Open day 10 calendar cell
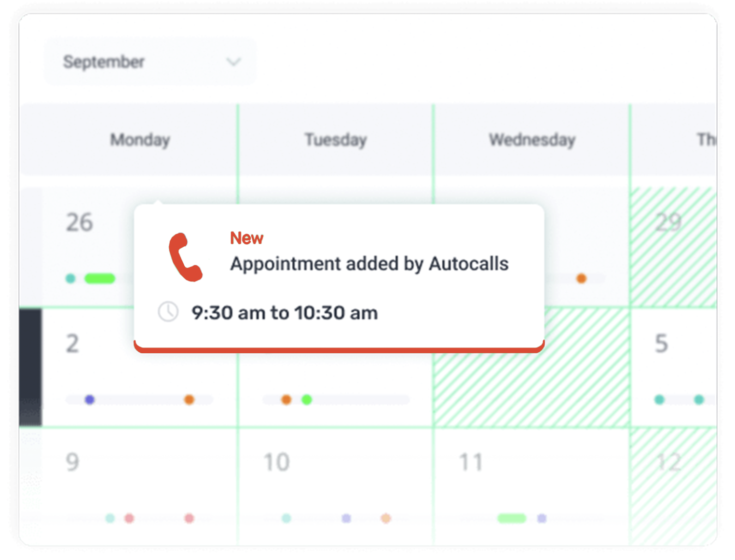The width and height of the screenshot is (735, 560). pyautogui.click(x=336, y=487)
